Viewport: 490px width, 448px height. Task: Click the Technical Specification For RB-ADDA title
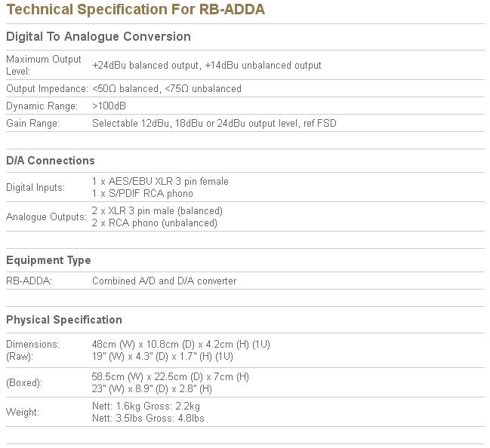coord(135,10)
